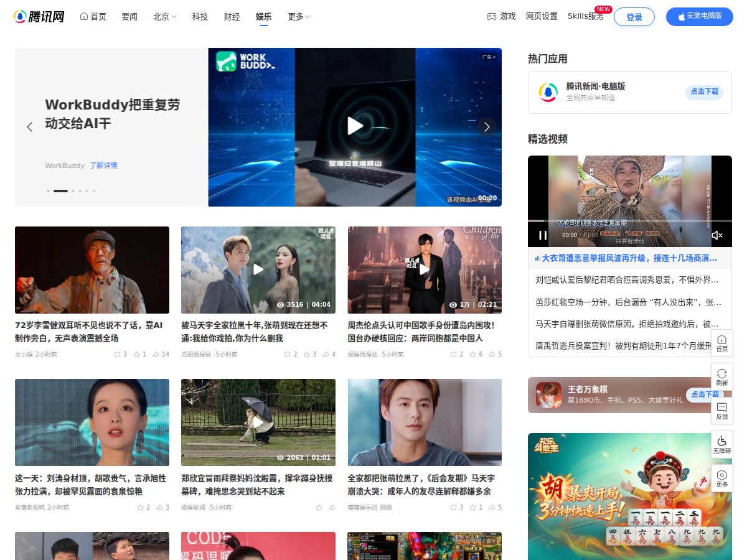Viewport: 747px width, 560px height.
Task: Click comment icon on 李雪健 article
Action: 117,354
